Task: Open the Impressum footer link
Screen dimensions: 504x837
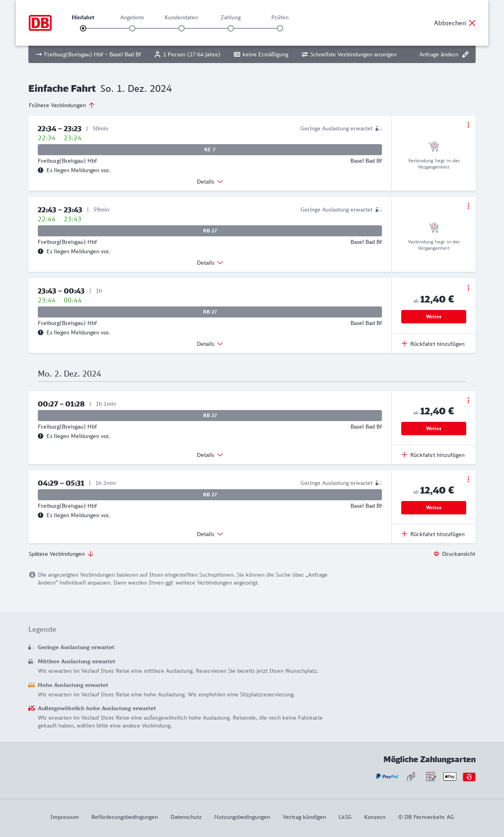Action: pyautogui.click(x=65, y=817)
